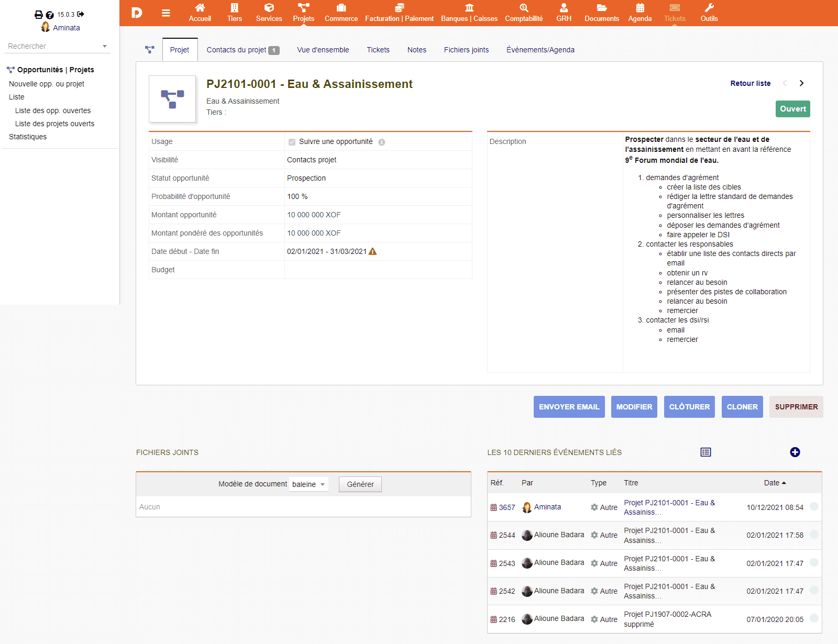Click the Générer button for document generation
This screenshot has height=644, width=838.
tap(360, 484)
